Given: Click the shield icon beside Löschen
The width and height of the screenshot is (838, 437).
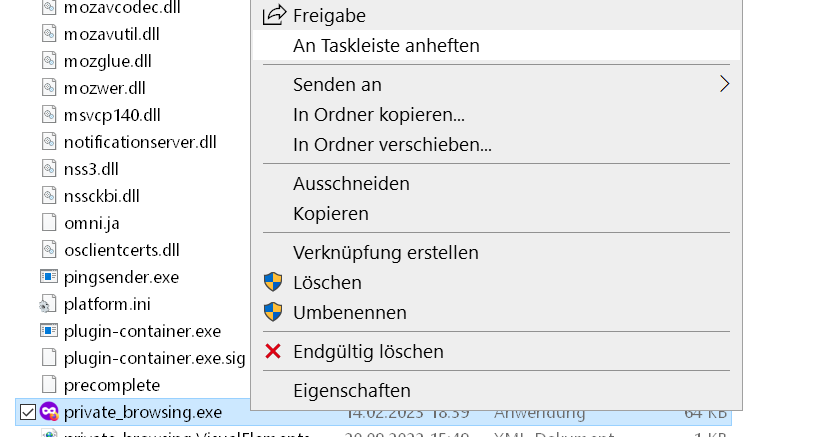Looking at the screenshot, I should 273,283.
